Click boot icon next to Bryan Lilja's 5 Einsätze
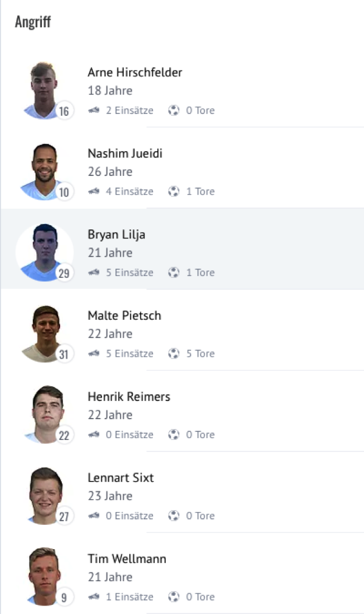 click(x=93, y=272)
